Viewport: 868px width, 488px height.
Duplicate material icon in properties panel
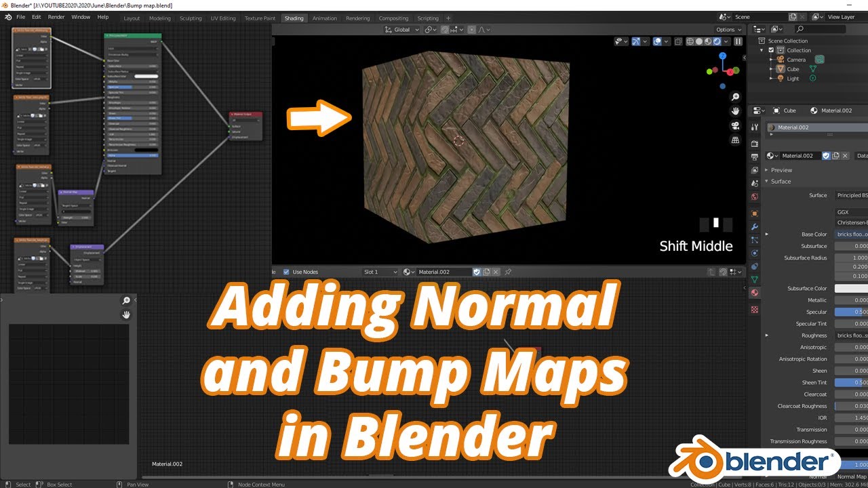tap(835, 156)
